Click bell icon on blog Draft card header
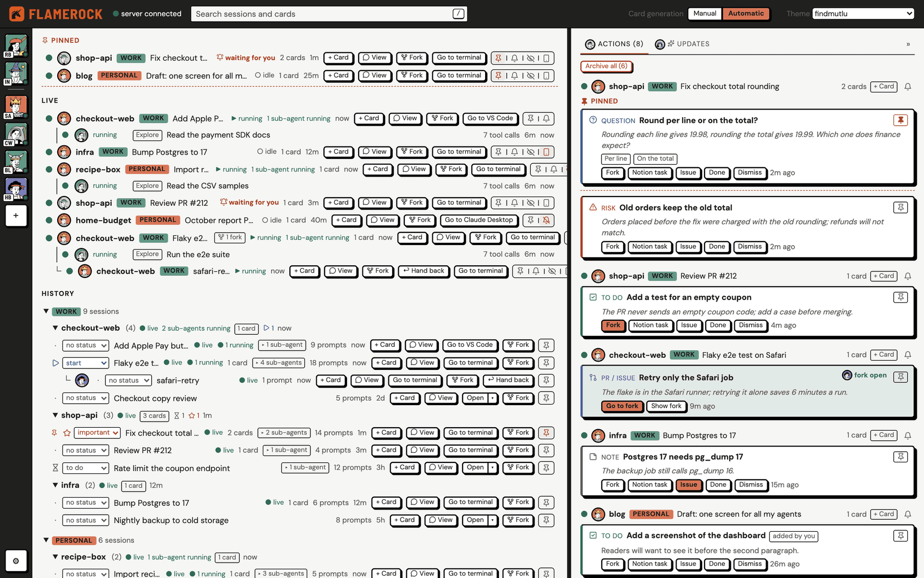 pos(908,514)
